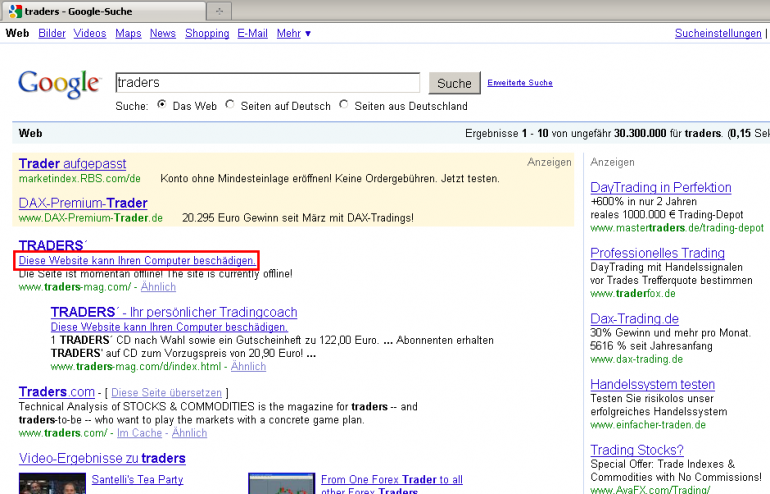Viewport: 770px width, 494px height.
Task: Open DayTrading in Perfektion ad
Action: coord(660,187)
